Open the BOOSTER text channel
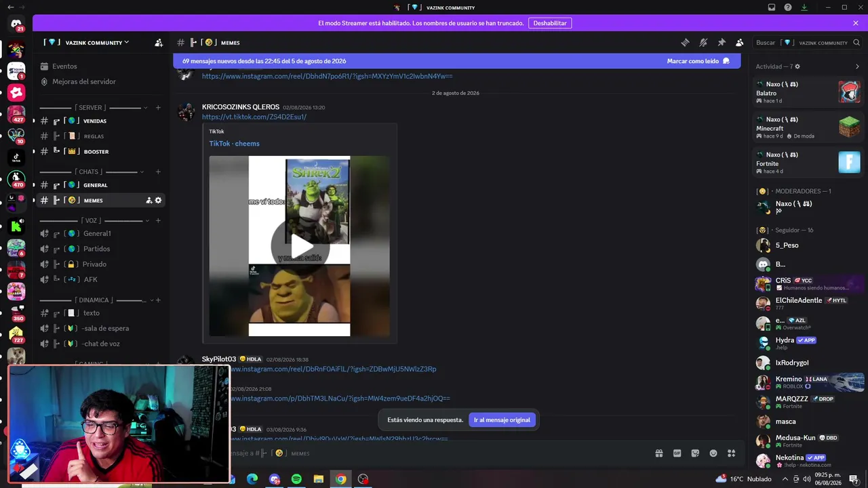The width and height of the screenshot is (868, 488). point(101,152)
